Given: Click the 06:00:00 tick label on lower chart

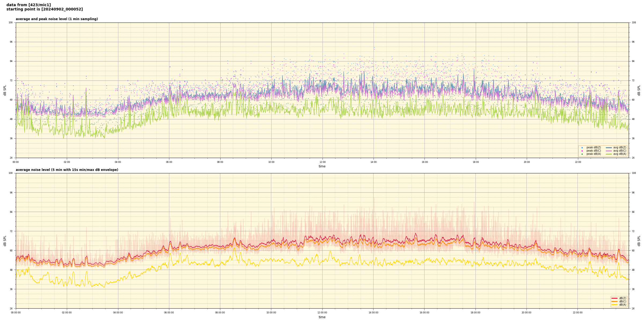Looking at the screenshot, I should click(169, 313).
